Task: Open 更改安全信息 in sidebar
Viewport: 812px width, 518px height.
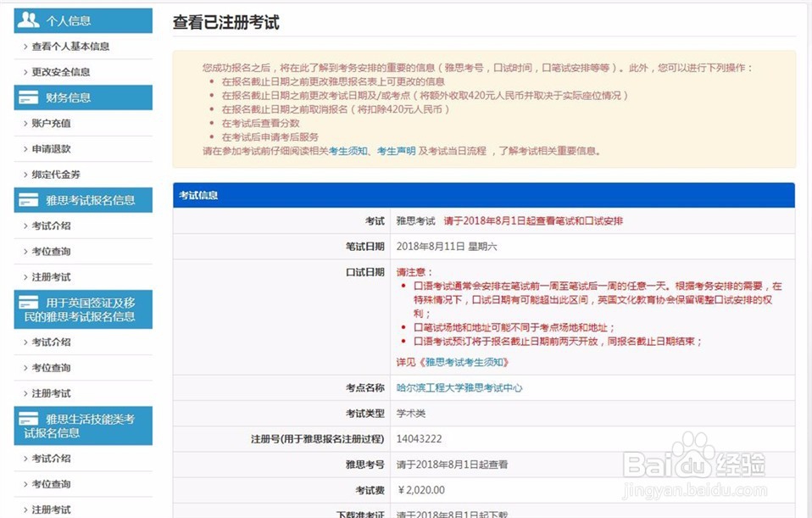Action: coord(60,71)
